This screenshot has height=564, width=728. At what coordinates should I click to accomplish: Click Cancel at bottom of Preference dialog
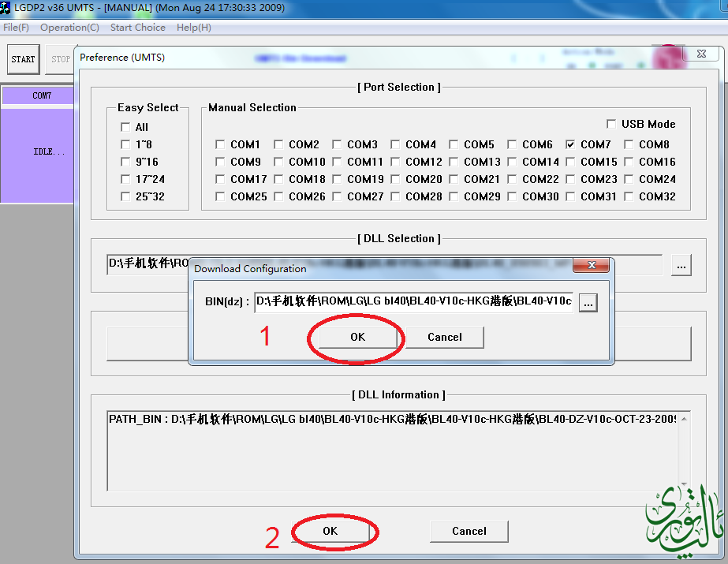(469, 531)
